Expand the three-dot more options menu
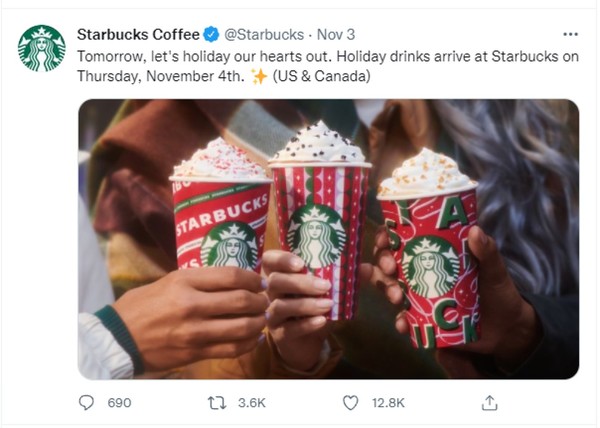 point(570,34)
